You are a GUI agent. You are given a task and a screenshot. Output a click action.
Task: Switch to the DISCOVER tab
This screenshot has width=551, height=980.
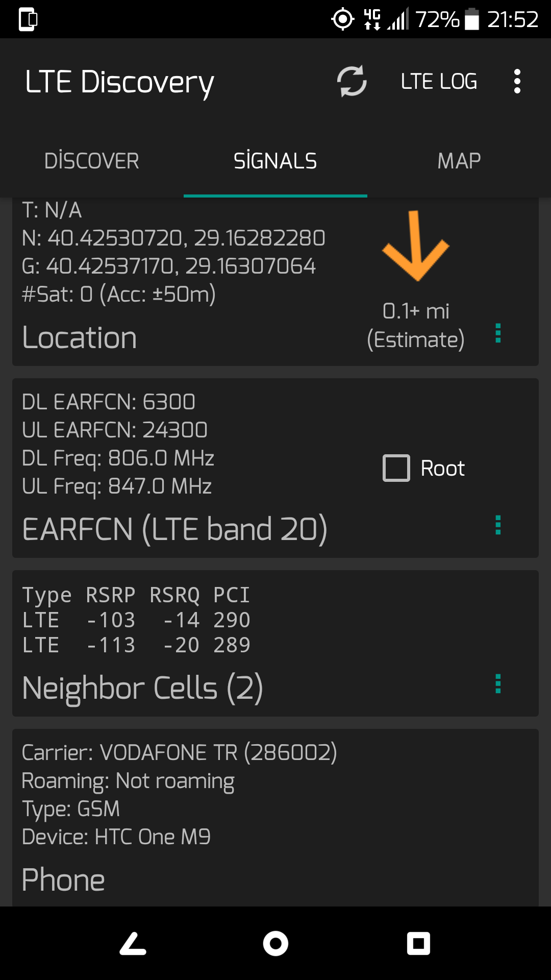coord(92,161)
